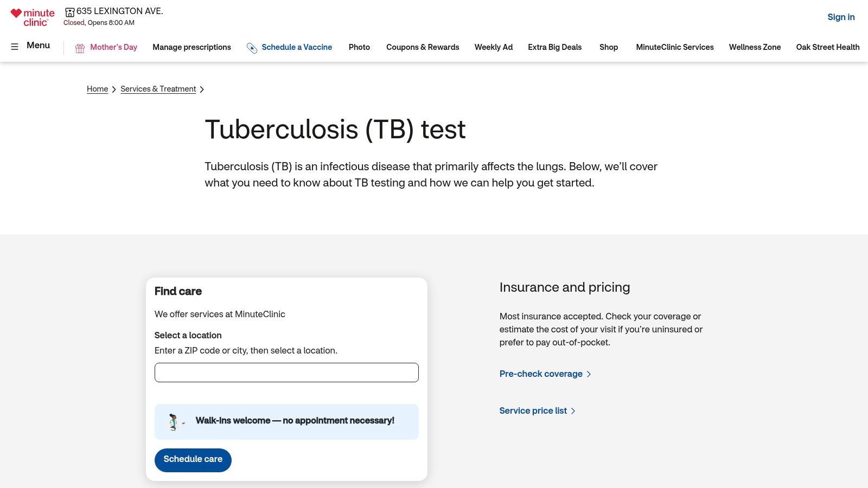
Task: Click the vaccine syringe icon
Action: 252,48
